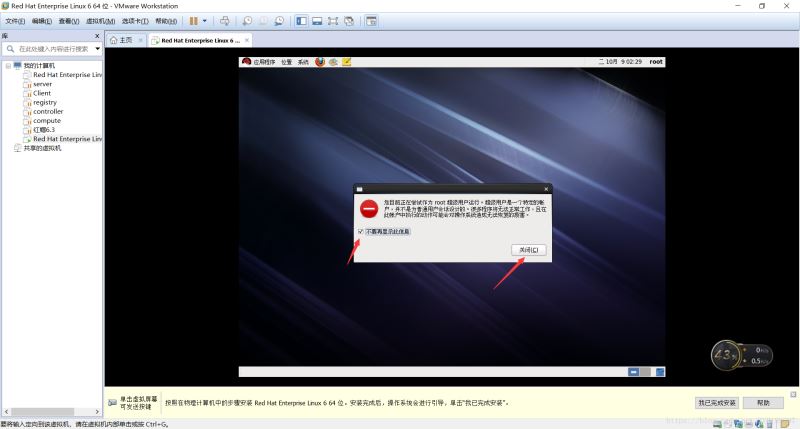Click the 帮助 button in the info bar
This screenshot has height=429, width=800.
tap(763, 403)
